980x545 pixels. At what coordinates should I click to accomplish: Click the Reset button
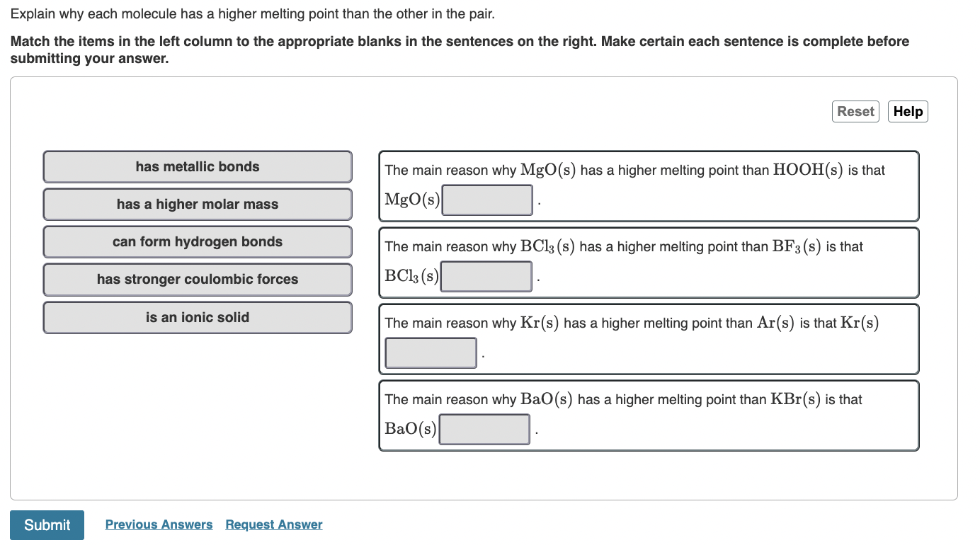pos(855,111)
